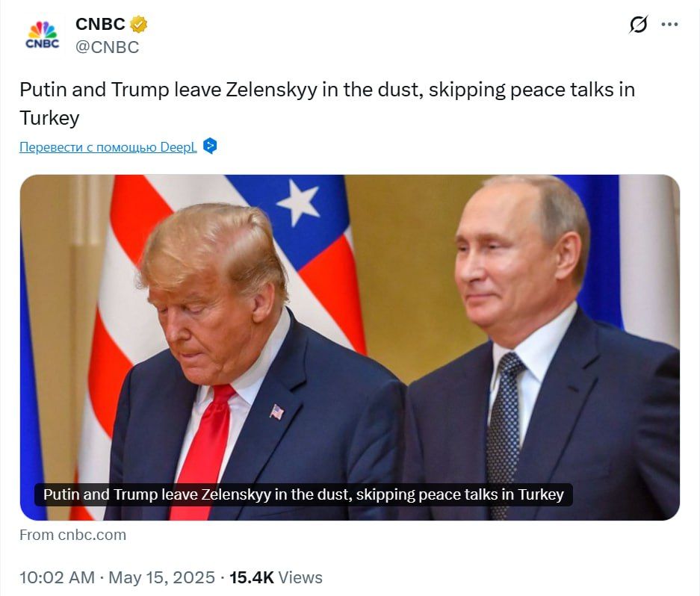This screenshot has height=596, width=700.
Task: Click the 10:02 AM timestamp
Action: pos(57,577)
